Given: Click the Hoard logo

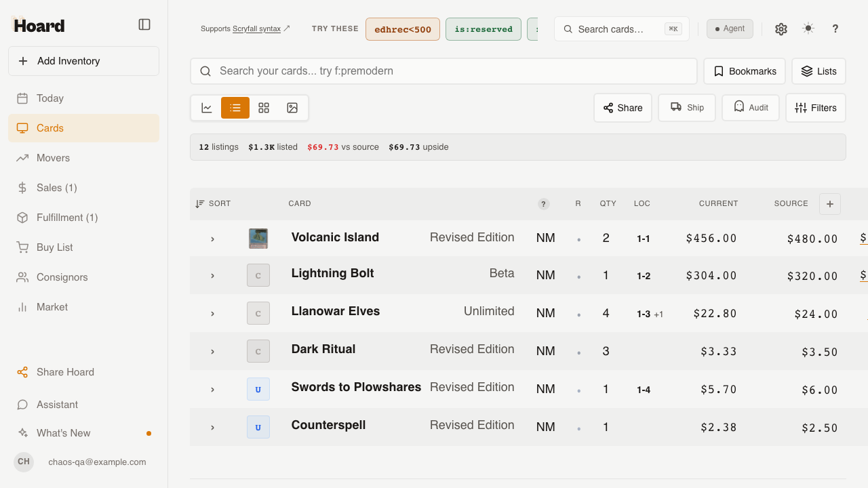Looking at the screenshot, I should pos(39,25).
